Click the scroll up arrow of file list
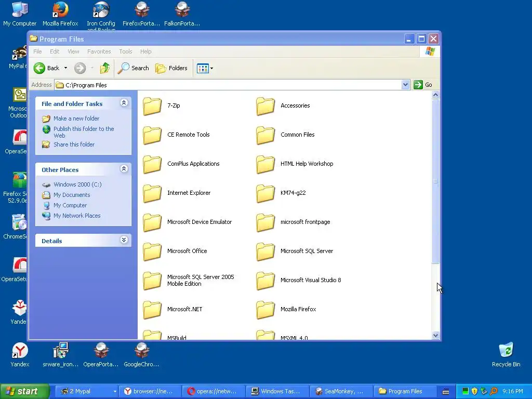The image size is (532, 399). click(436, 95)
